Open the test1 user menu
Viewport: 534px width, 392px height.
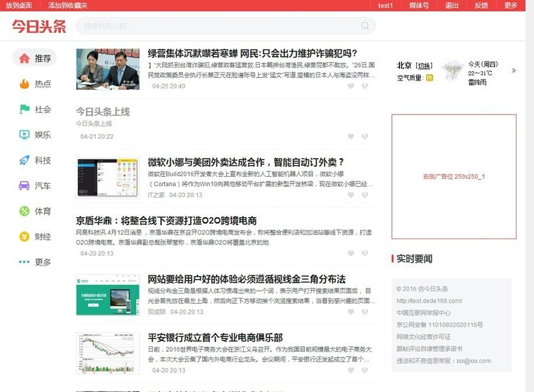pos(385,5)
